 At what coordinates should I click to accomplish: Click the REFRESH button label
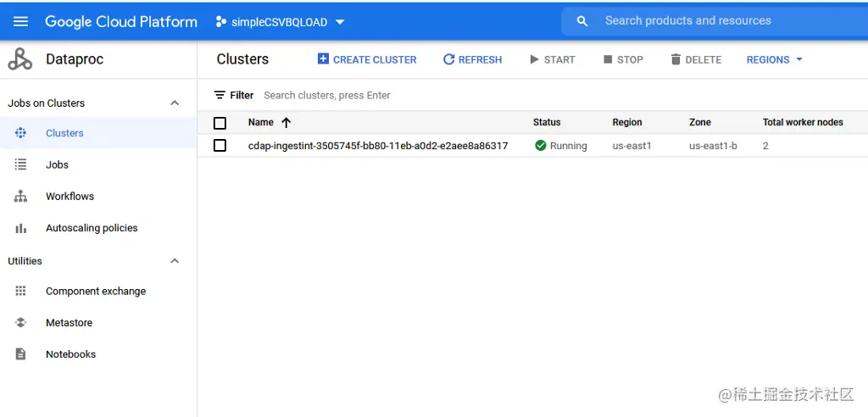coord(480,60)
